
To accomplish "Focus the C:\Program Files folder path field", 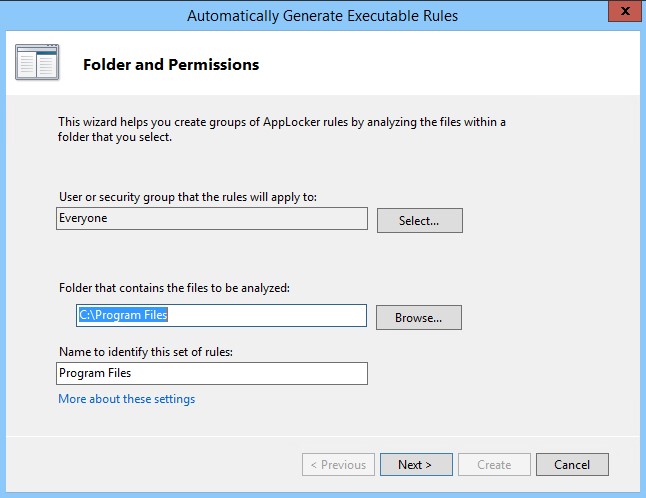I will 222,315.
